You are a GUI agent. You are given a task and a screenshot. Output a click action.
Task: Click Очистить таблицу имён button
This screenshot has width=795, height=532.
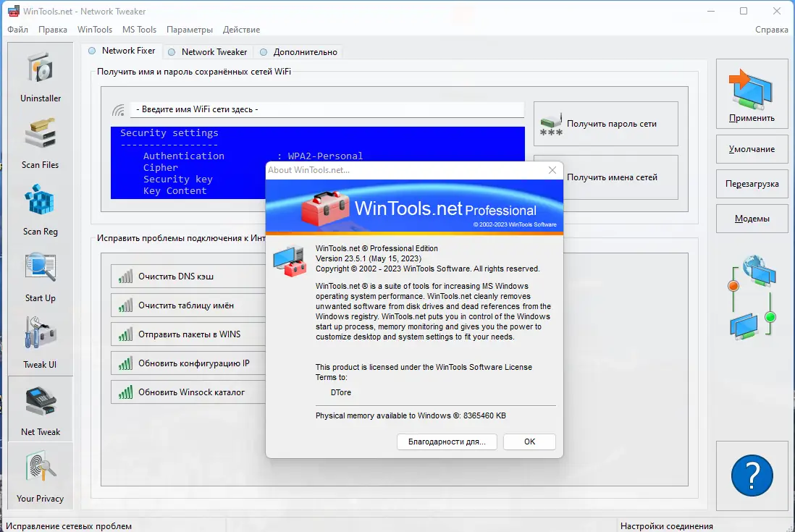point(188,305)
